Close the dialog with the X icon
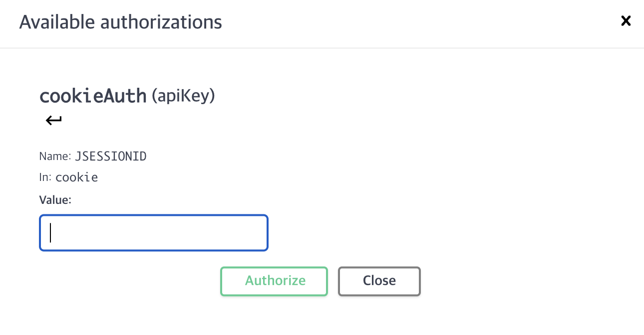644x335 pixels. point(626,21)
